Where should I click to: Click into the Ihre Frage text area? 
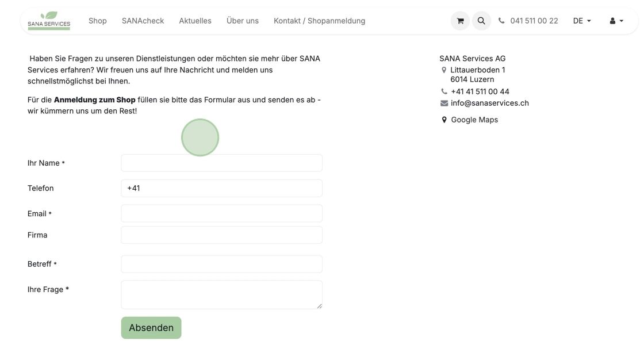pyautogui.click(x=221, y=294)
